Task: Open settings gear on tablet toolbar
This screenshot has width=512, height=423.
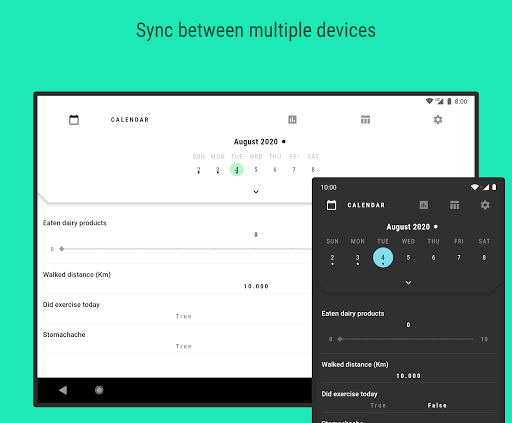Action: (438, 119)
